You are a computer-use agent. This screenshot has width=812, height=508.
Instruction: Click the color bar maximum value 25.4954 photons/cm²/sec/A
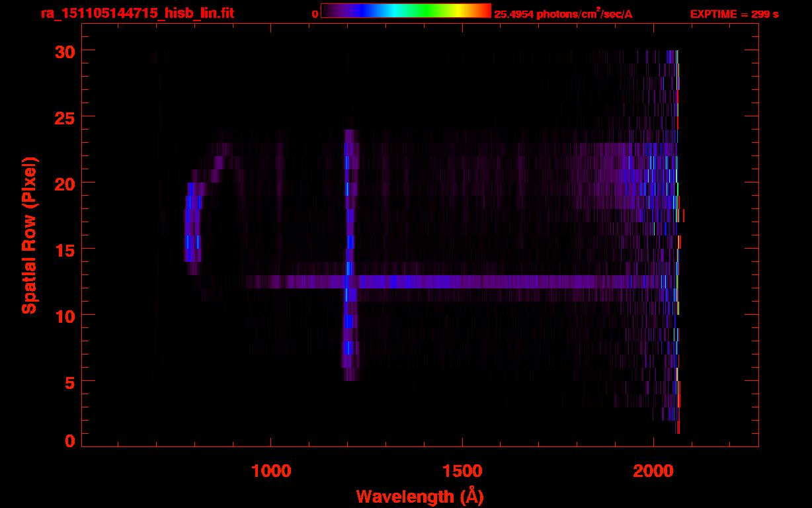point(563,14)
